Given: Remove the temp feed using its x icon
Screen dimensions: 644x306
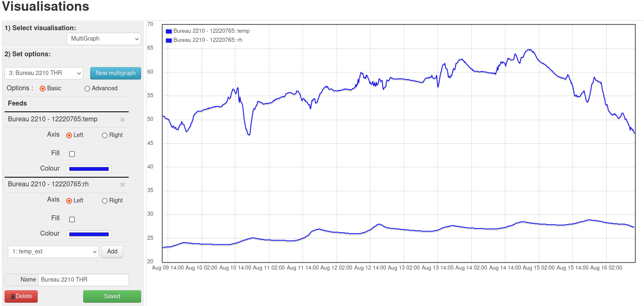Looking at the screenshot, I should 123,120.
